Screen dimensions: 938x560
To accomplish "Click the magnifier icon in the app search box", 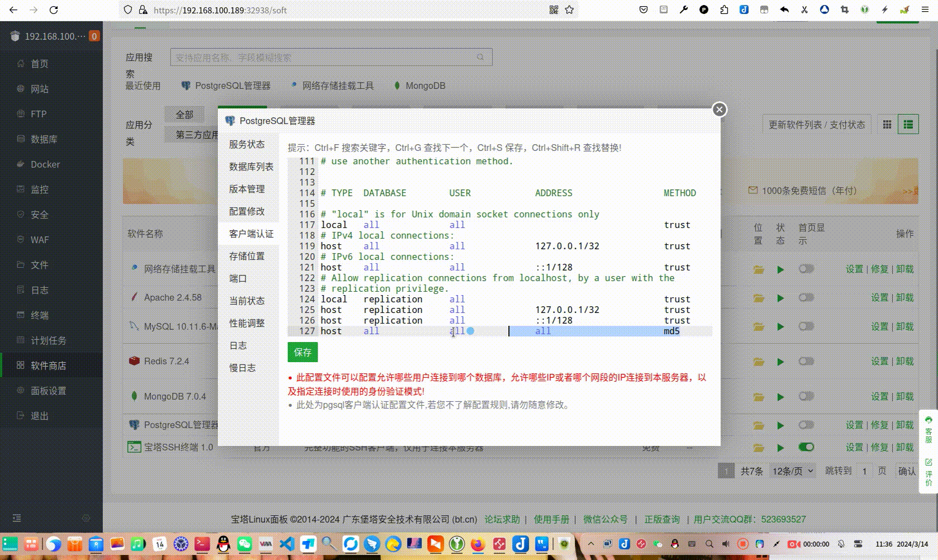I will (x=480, y=57).
